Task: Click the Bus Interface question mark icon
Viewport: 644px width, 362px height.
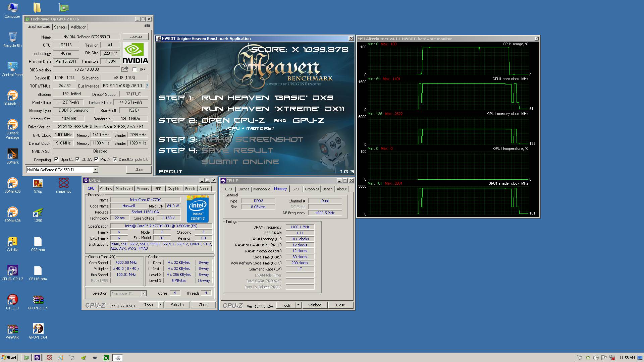Action: [147, 86]
